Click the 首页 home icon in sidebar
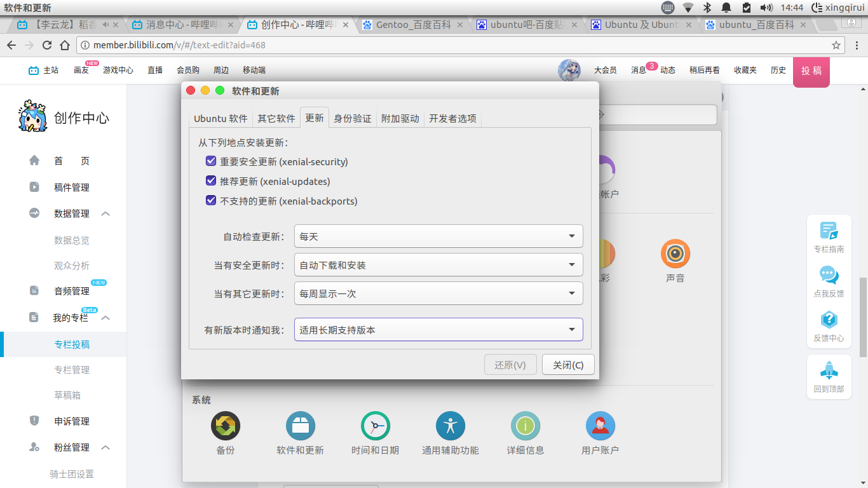Screen dimensions: 868x488 coord(34,161)
